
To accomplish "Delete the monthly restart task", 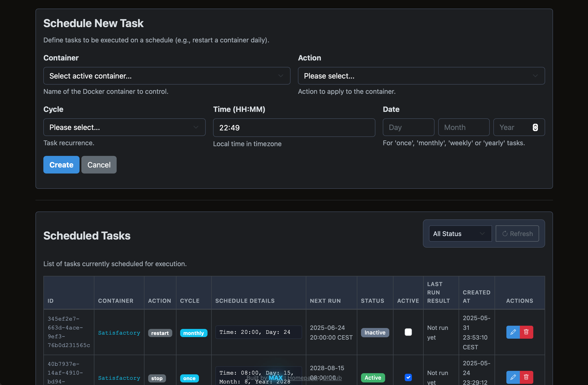I will (x=526, y=332).
